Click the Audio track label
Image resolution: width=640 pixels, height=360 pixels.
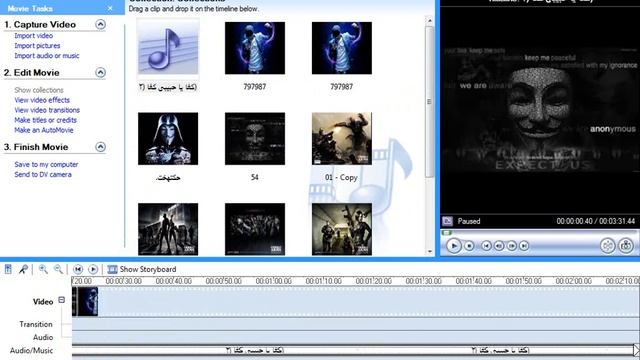pos(43,337)
